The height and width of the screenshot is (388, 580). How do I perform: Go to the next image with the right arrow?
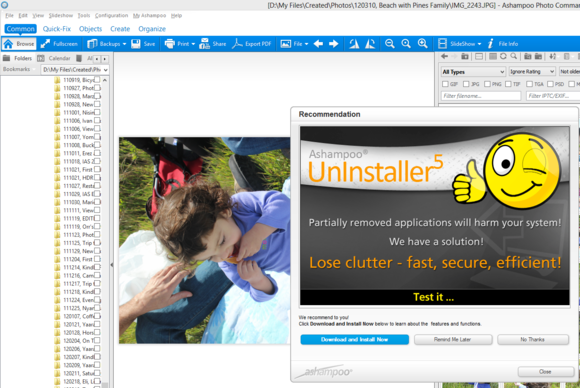click(334, 44)
